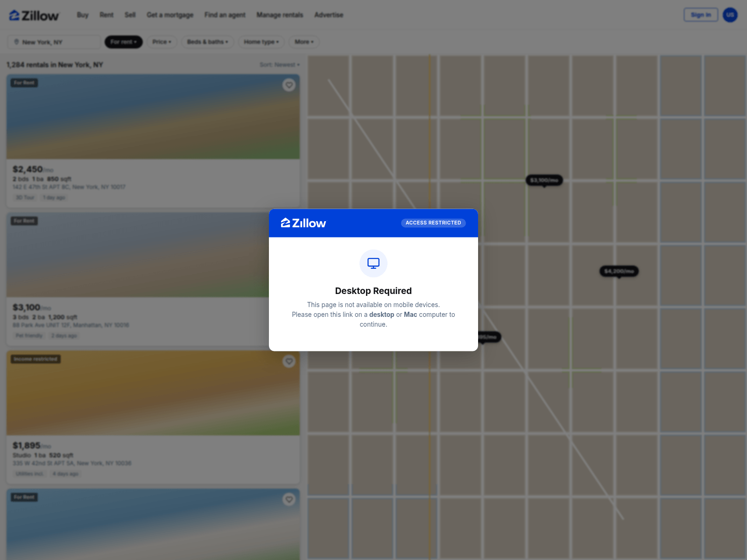Image resolution: width=747 pixels, height=560 pixels.
Task: Click the 335 W 42nd St listing address
Action: point(72,463)
